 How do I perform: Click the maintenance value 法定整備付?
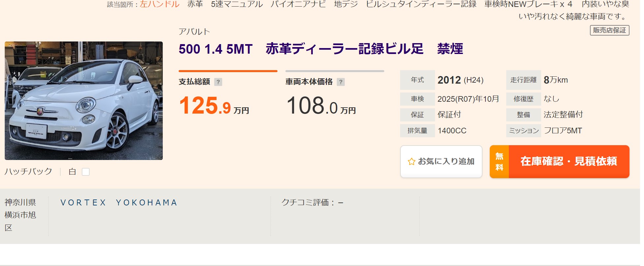pyautogui.click(x=563, y=115)
